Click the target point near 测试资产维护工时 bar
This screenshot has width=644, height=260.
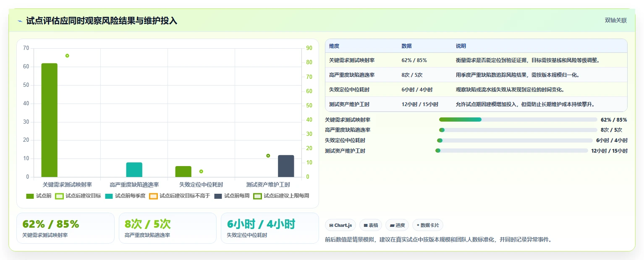click(x=268, y=156)
